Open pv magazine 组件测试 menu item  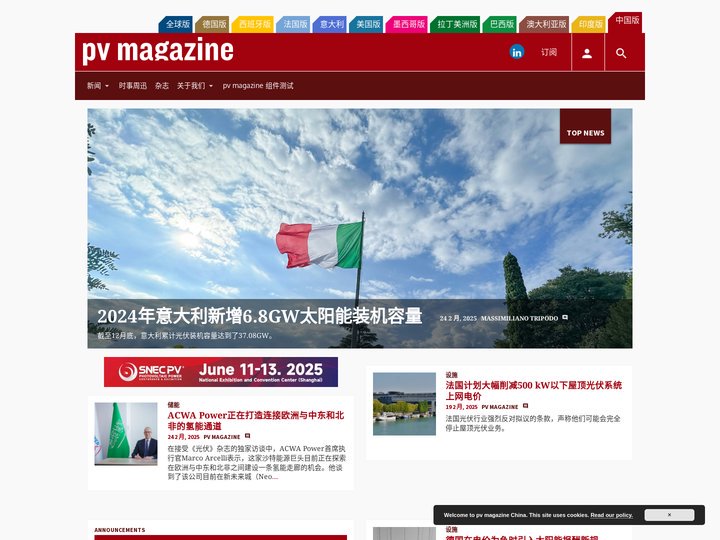258,85
